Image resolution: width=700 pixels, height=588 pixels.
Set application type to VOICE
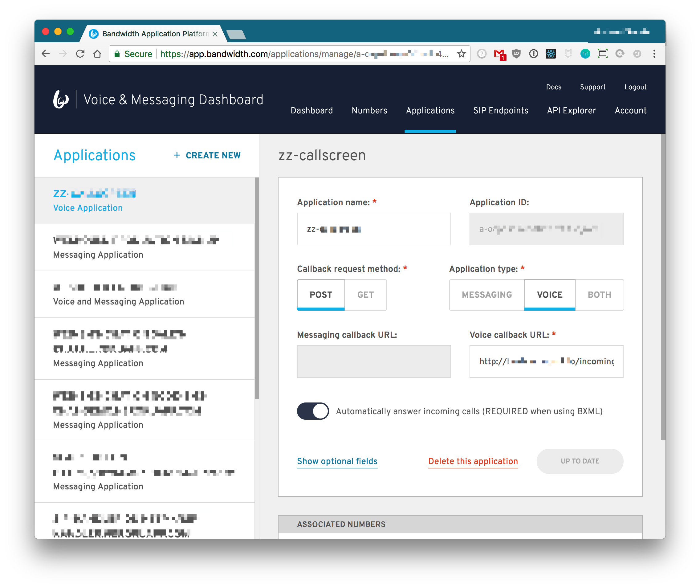(550, 295)
